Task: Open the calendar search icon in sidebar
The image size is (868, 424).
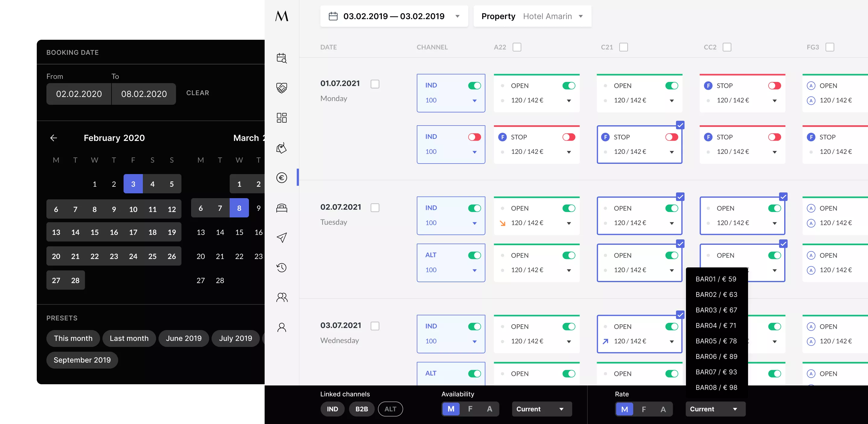Action: pos(281,58)
